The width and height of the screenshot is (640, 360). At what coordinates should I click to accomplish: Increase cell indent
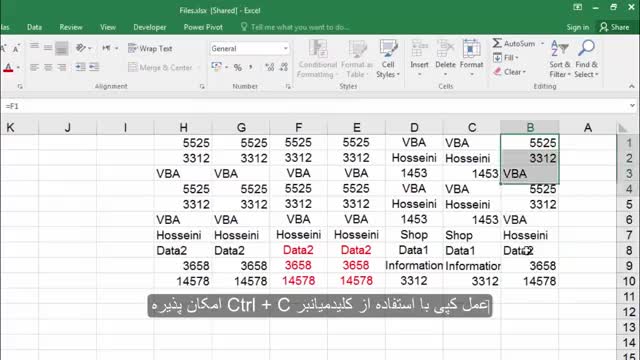94,67
